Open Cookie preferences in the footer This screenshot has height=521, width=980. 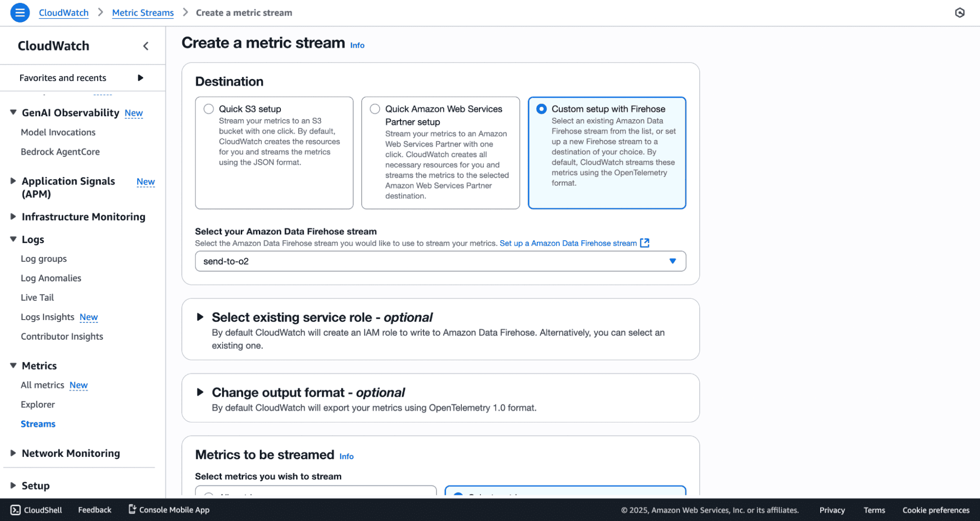coord(935,510)
